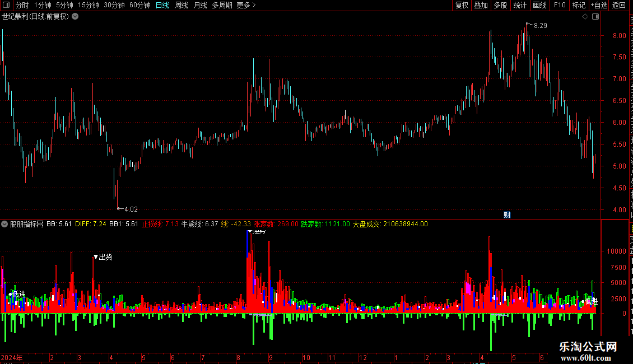Expand the 更多 periods menu
The image size is (633, 364).
click(246, 5)
